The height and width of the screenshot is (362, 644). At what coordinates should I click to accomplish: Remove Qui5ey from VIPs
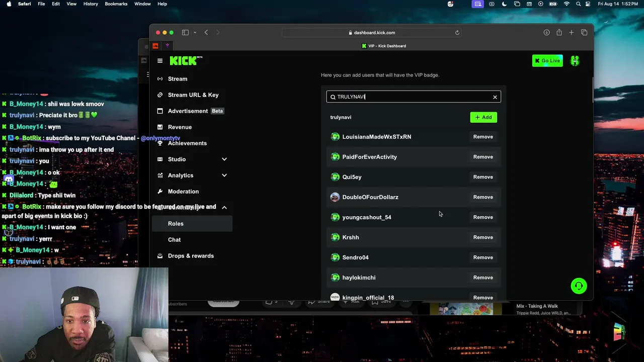(483, 177)
